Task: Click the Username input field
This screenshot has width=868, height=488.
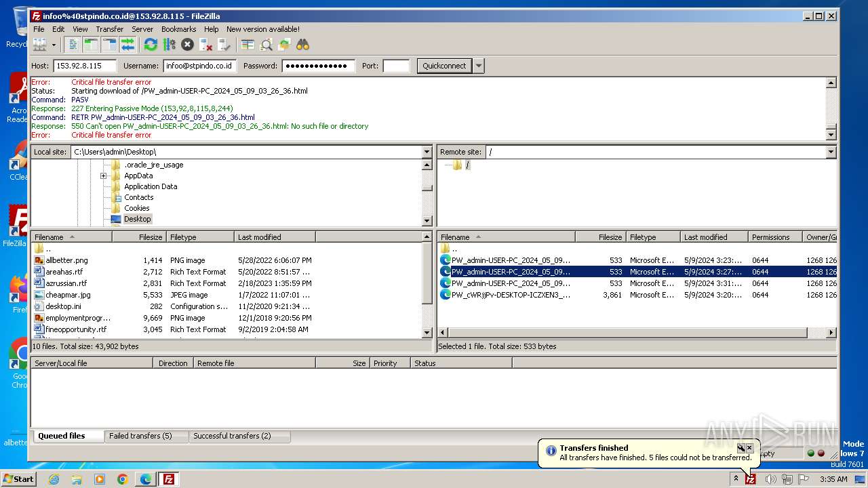Action: [x=199, y=66]
